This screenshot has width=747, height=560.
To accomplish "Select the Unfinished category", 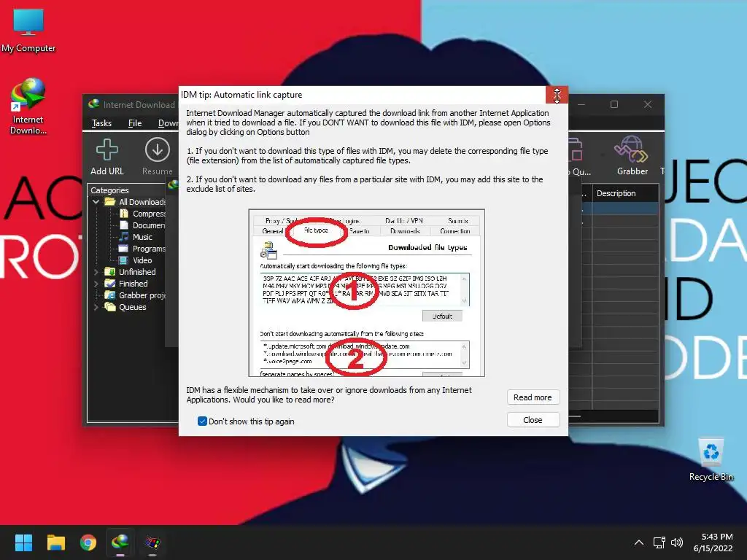I will pyautogui.click(x=137, y=272).
